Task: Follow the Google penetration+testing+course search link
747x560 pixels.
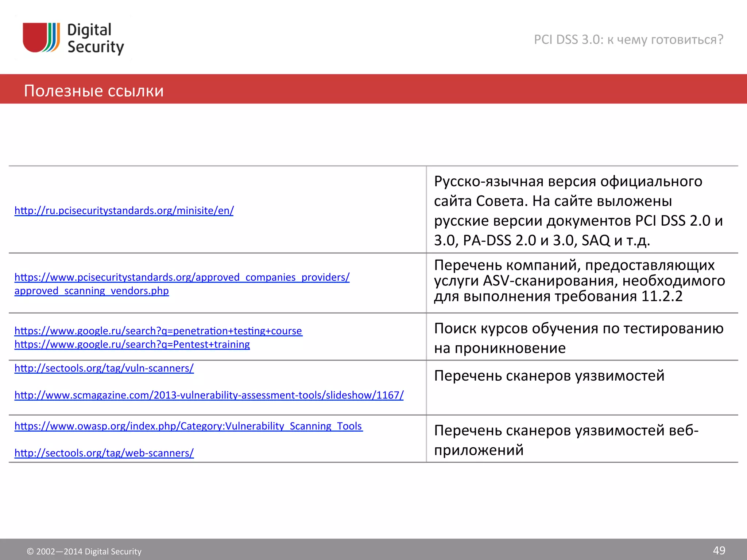Action: click(158, 331)
